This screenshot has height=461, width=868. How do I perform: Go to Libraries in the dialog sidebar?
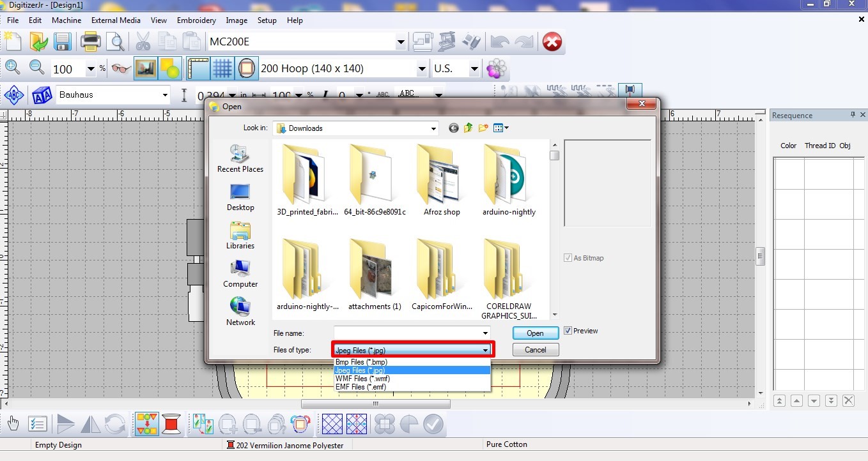pyautogui.click(x=240, y=236)
